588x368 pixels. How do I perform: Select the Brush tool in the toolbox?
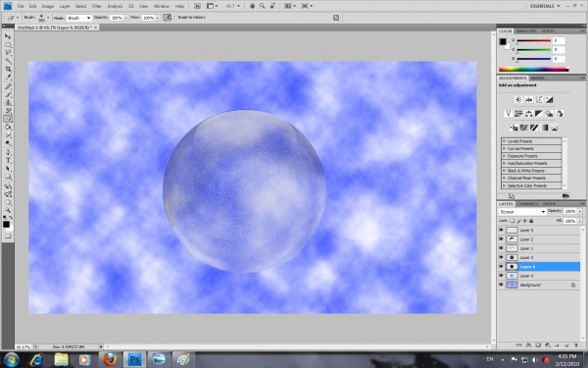(x=8, y=94)
